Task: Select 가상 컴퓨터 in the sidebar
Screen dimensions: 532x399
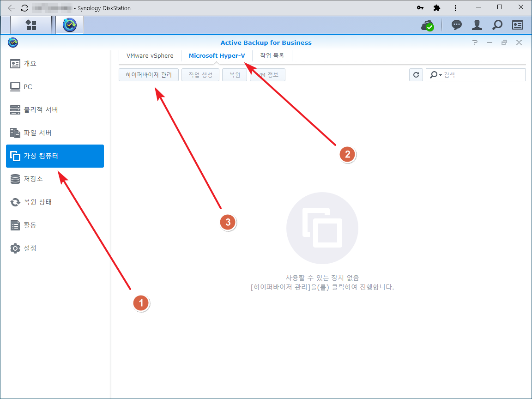Action: pos(55,156)
